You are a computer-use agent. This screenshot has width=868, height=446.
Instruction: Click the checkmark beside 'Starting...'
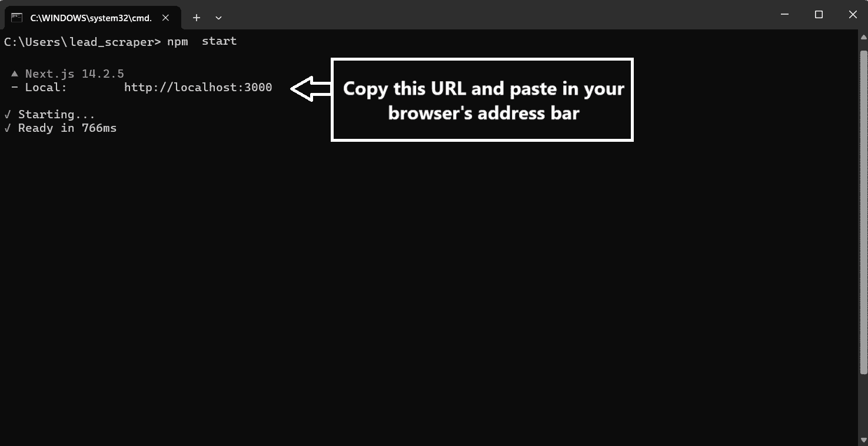tap(8, 114)
